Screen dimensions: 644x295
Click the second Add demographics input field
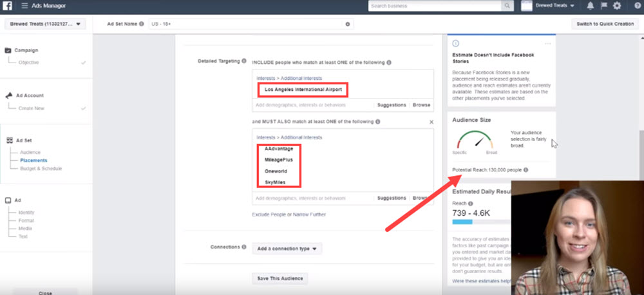pos(313,198)
